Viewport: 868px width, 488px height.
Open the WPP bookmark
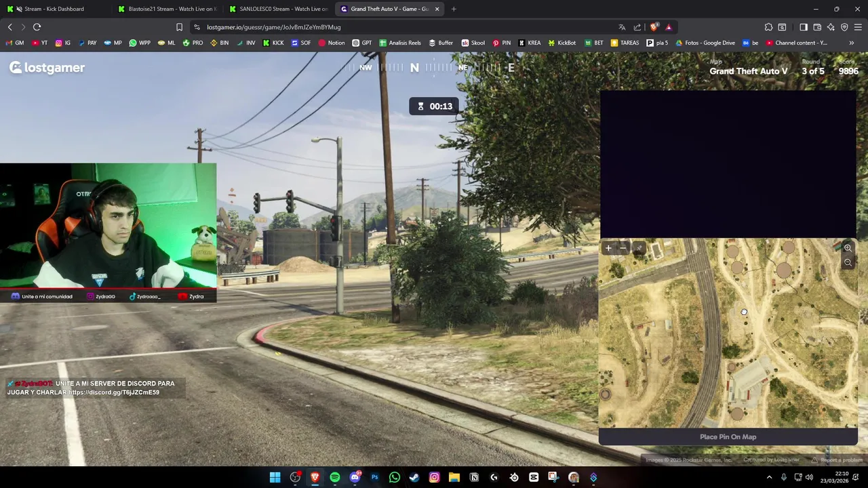click(139, 43)
